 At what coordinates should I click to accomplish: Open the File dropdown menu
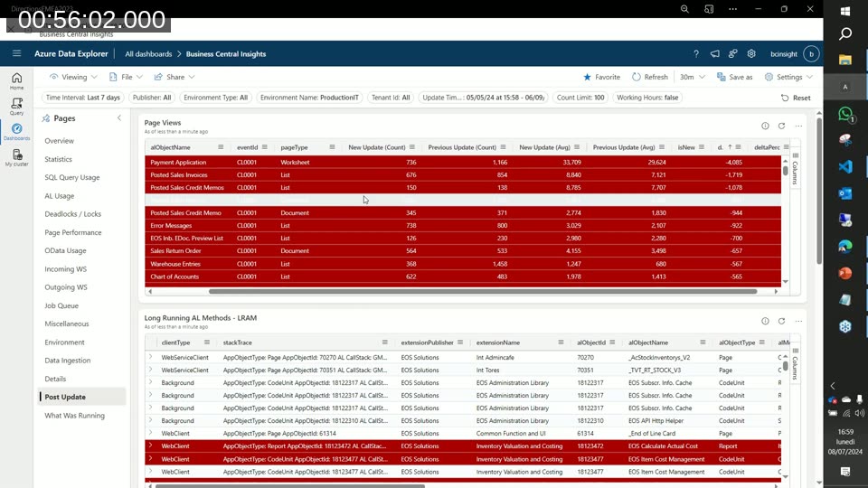(x=126, y=77)
